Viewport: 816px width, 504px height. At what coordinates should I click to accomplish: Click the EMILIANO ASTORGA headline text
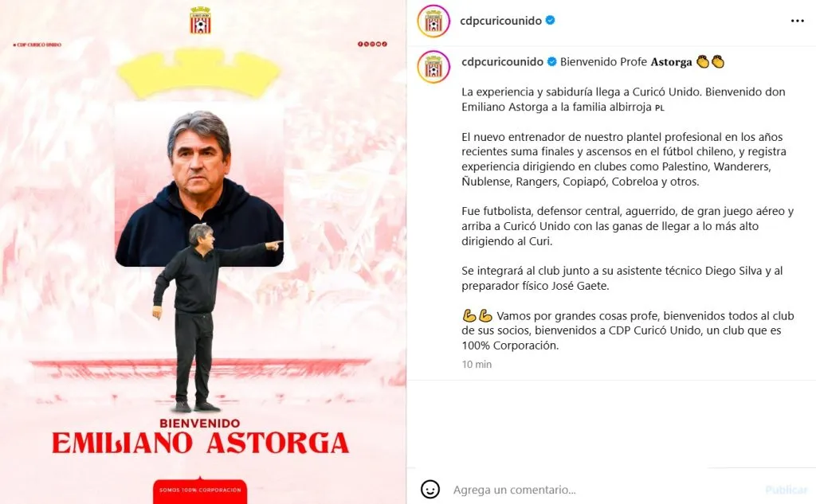(200, 443)
